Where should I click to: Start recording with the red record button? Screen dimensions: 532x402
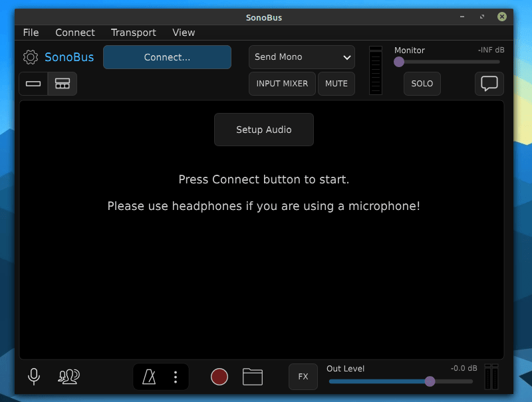pyautogui.click(x=219, y=377)
